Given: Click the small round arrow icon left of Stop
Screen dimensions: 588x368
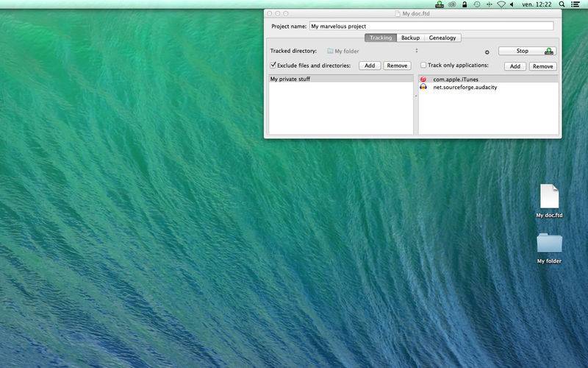Looking at the screenshot, I should (487, 52).
